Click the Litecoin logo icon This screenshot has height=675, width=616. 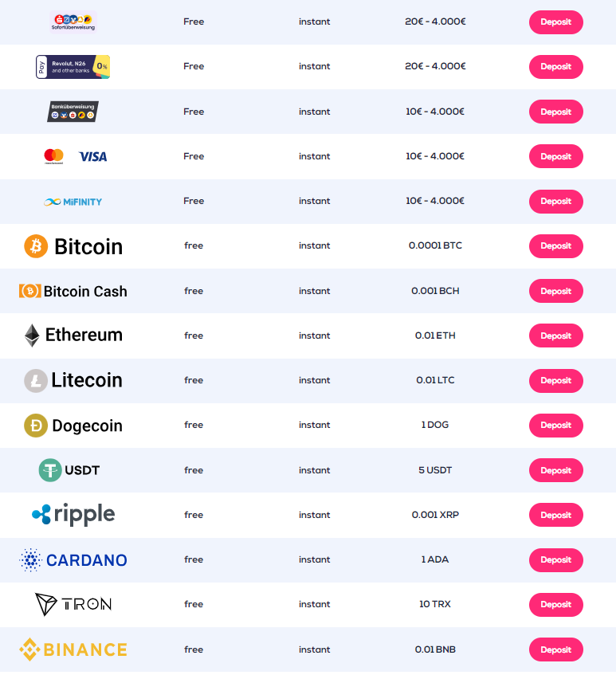click(36, 381)
